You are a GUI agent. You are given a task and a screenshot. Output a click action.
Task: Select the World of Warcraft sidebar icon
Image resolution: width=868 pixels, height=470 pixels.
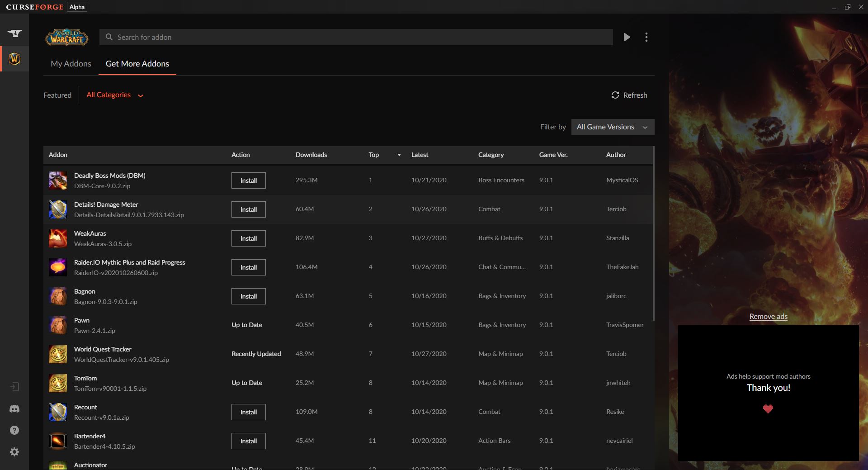pos(14,59)
